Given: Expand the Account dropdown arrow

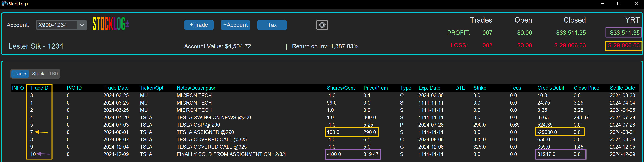Looking at the screenshot, I should [x=82, y=25].
